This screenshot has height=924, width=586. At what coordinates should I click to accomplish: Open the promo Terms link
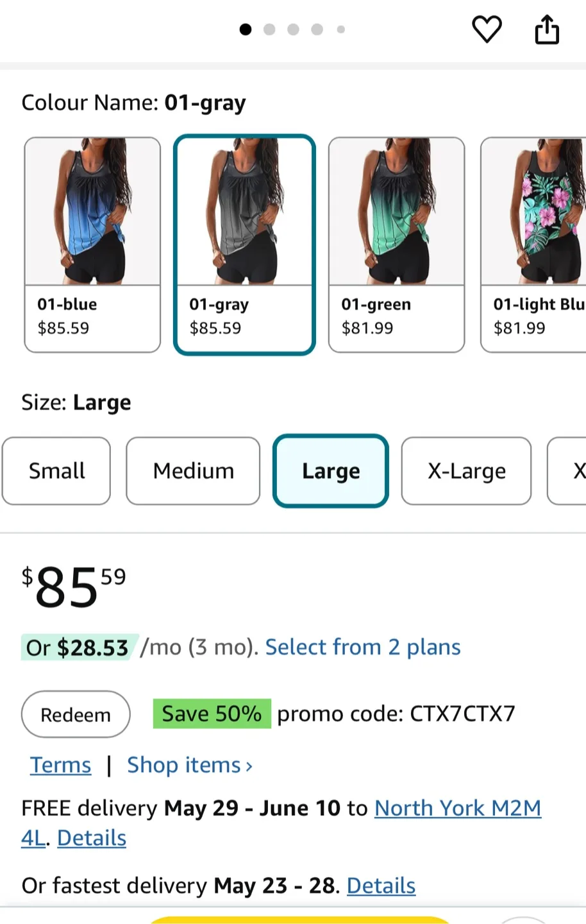coord(60,764)
